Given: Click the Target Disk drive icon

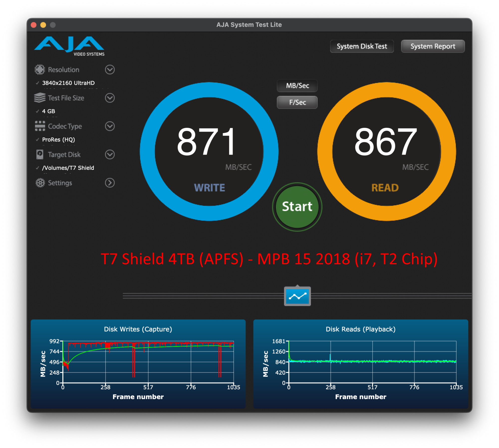Looking at the screenshot, I should [x=40, y=155].
